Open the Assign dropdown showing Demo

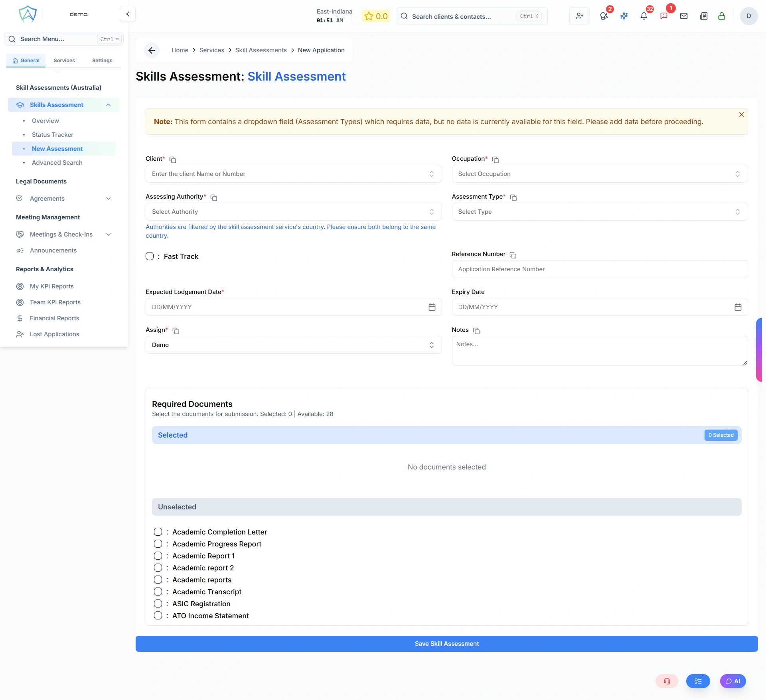(x=293, y=345)
